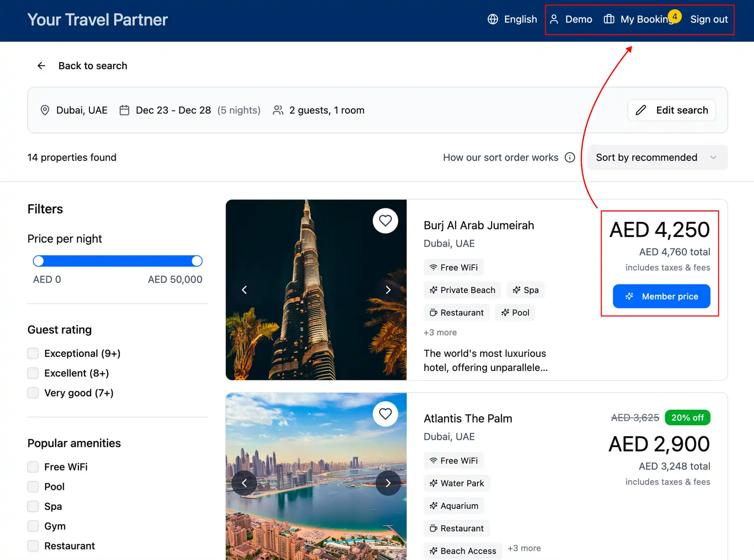Screen dimensions: 754x560
Task: Click the guests people icon
Action: (278, 110)
